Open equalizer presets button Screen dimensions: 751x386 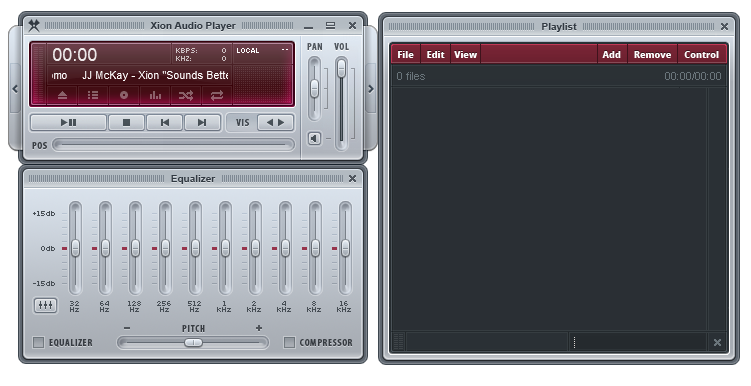point(46,305)
